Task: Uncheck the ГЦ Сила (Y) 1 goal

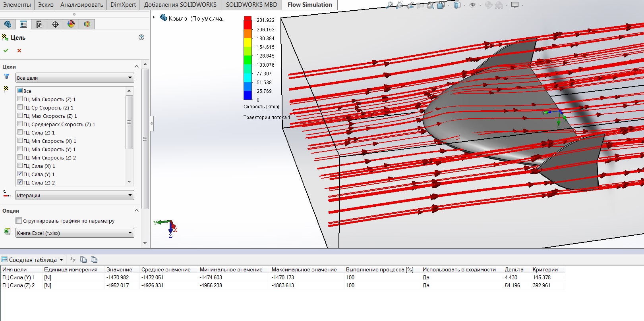Action: point(20,174)
